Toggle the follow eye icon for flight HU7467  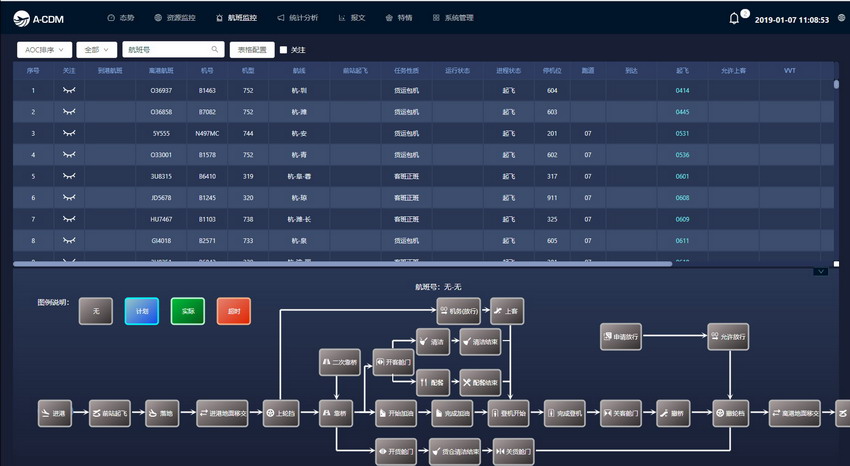coord(69,218)
